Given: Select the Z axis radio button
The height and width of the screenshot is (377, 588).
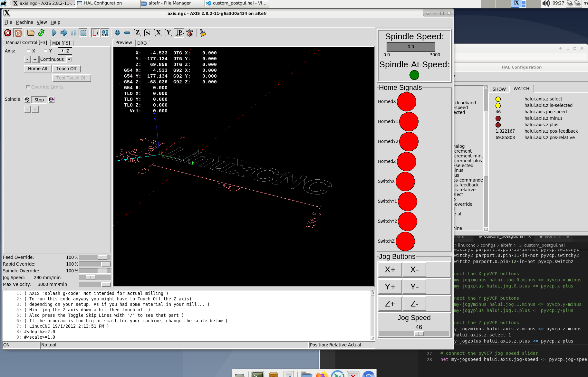Looking at the screenshot, I should click(63, 51).
